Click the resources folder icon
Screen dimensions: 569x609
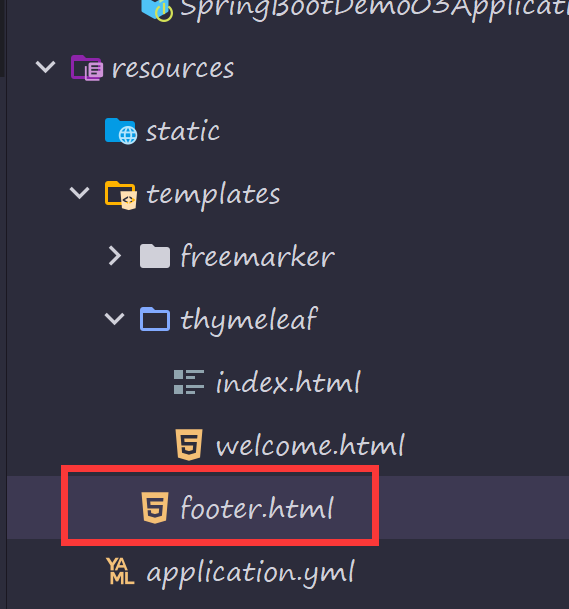click(x=87, y=68)
